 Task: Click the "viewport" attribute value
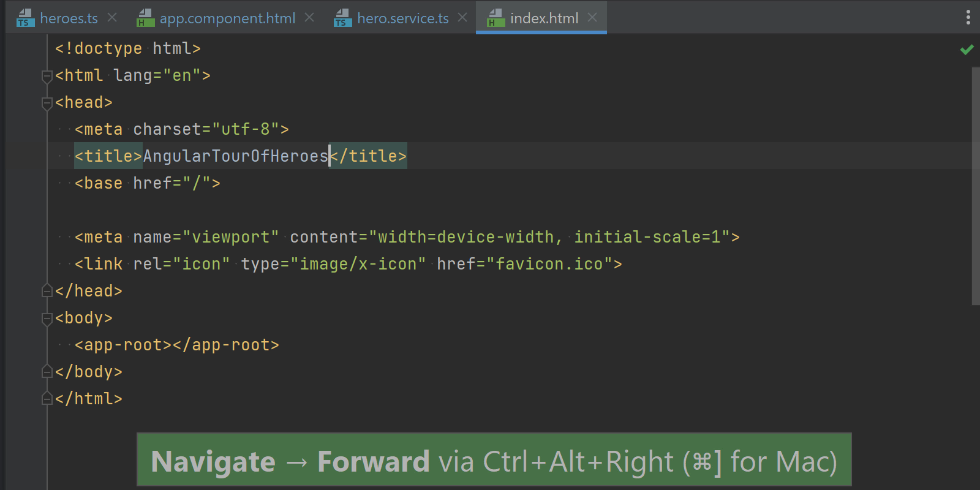[231, 237]
